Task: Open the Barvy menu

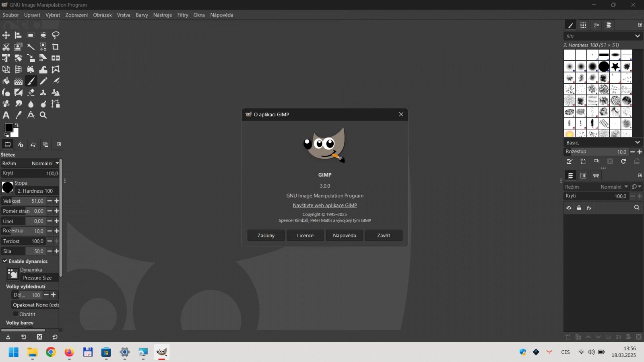Action: (142, 15)
